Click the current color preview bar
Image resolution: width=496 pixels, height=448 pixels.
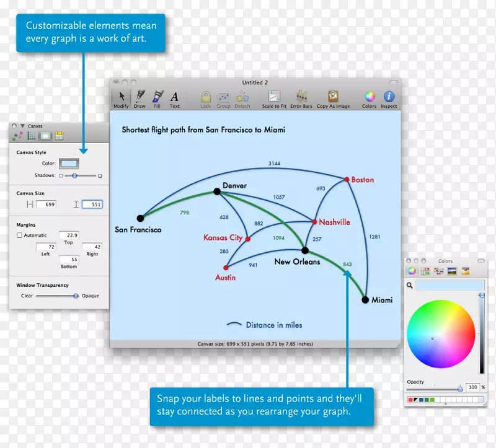click(450, 286)
